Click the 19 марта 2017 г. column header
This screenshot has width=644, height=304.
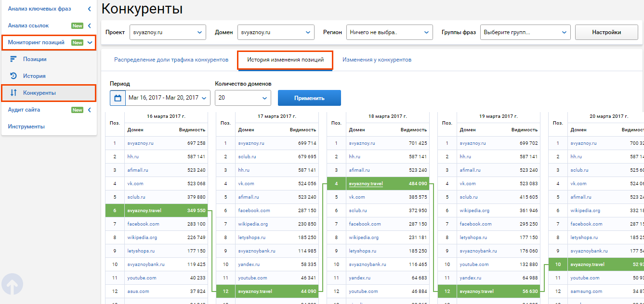499,116
